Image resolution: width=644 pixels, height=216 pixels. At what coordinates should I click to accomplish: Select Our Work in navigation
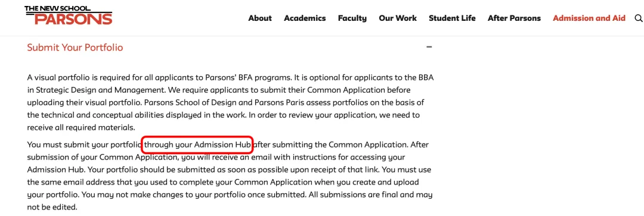coord(398,18)
